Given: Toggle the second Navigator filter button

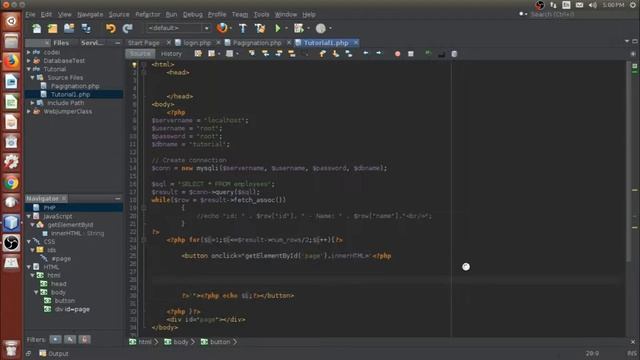Looking at the screenshot, I should [70, 339].
